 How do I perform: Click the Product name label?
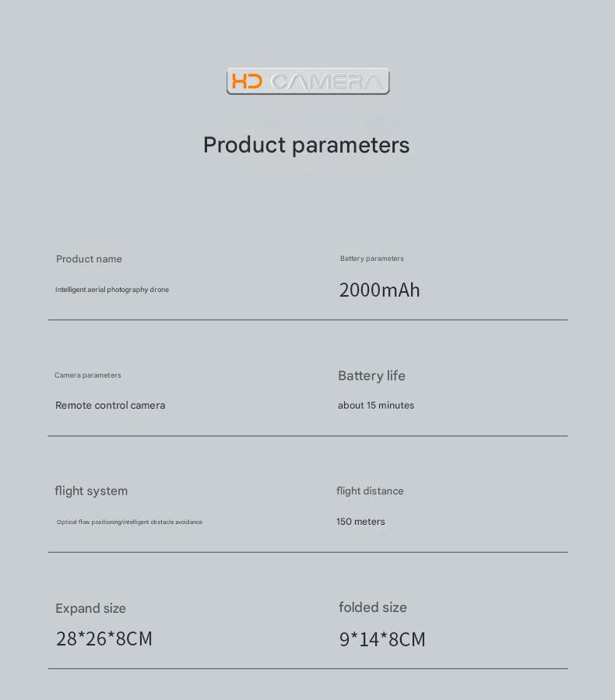89,259
